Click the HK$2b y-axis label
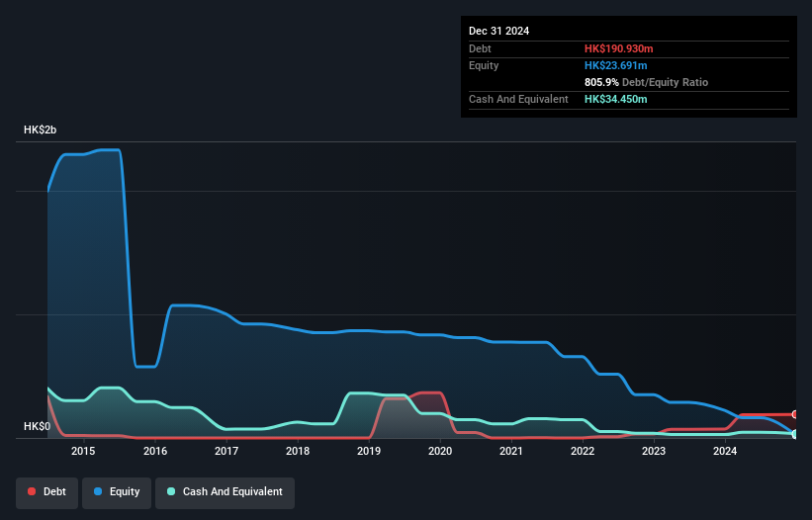The height and width of the screenshot is (520, 812). pos(40,130)
